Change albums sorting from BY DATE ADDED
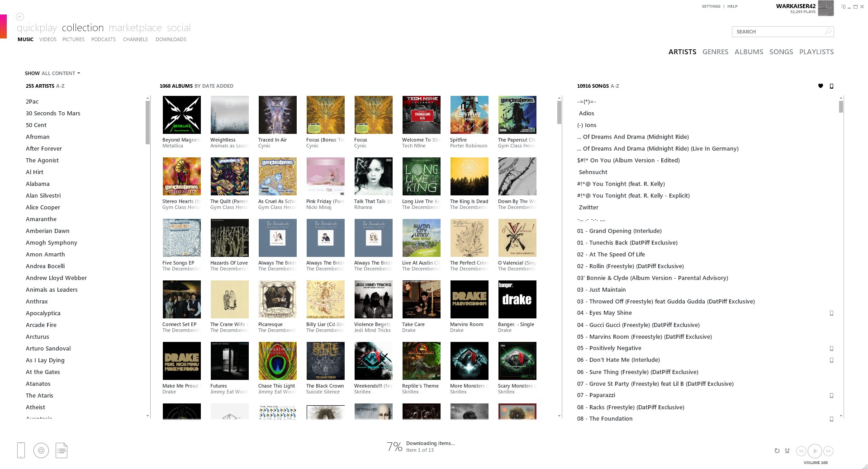This screenshot has height=469, width=868. [x=214, y=85]
